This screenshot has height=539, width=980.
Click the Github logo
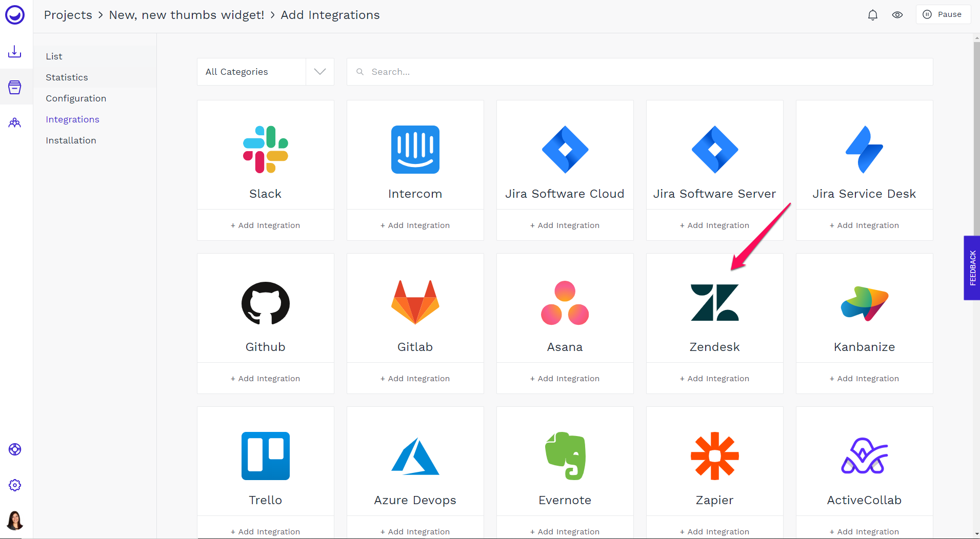(266, 303)
